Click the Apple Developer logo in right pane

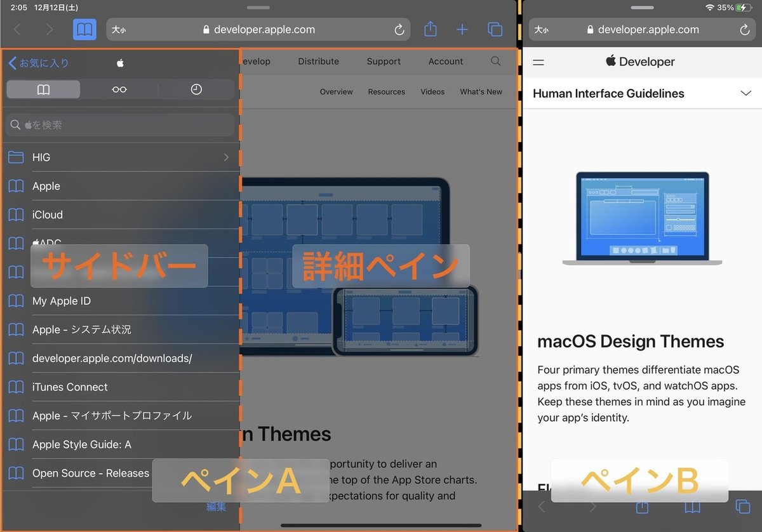point(640,62)
